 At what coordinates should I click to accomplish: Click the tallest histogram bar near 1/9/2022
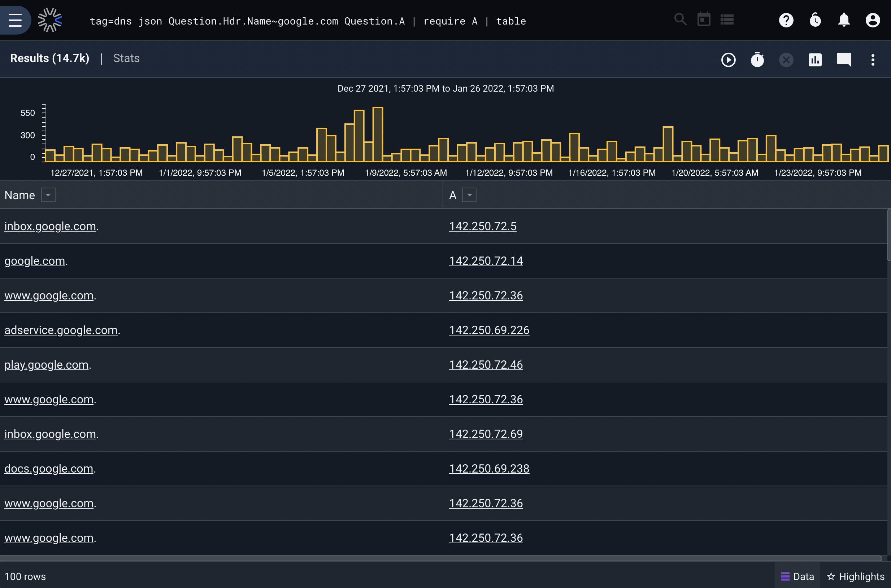pyautogui.click(x=378, y=134)
